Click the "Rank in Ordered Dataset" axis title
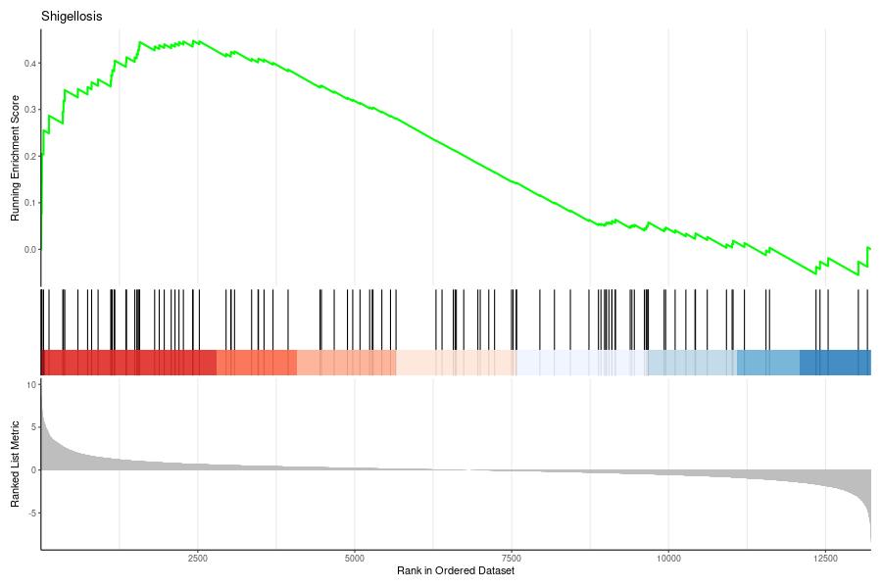The width and height of the screenshot is (882, 588). pyautogui.click(x=456, y=570)
